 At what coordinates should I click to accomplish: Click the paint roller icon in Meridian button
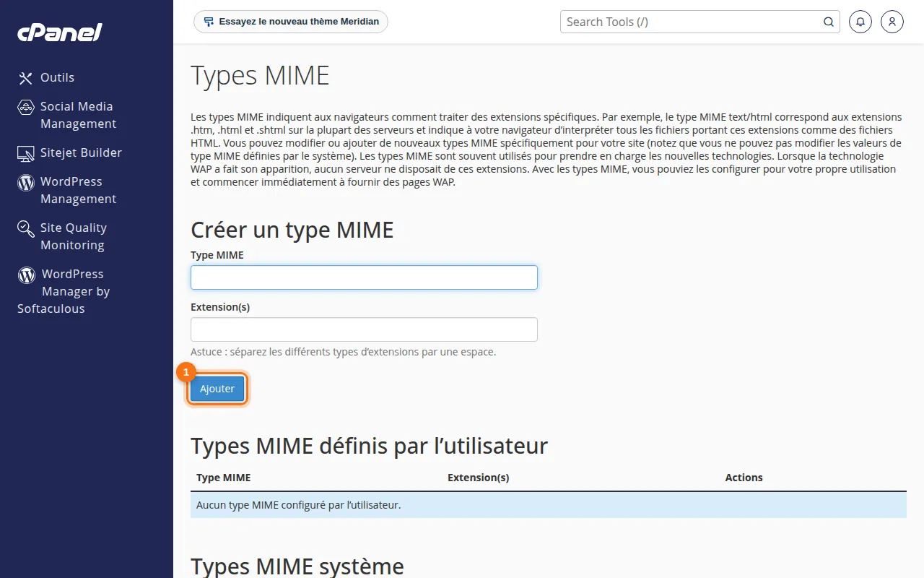pyautogui.click(x=209, y=22)
